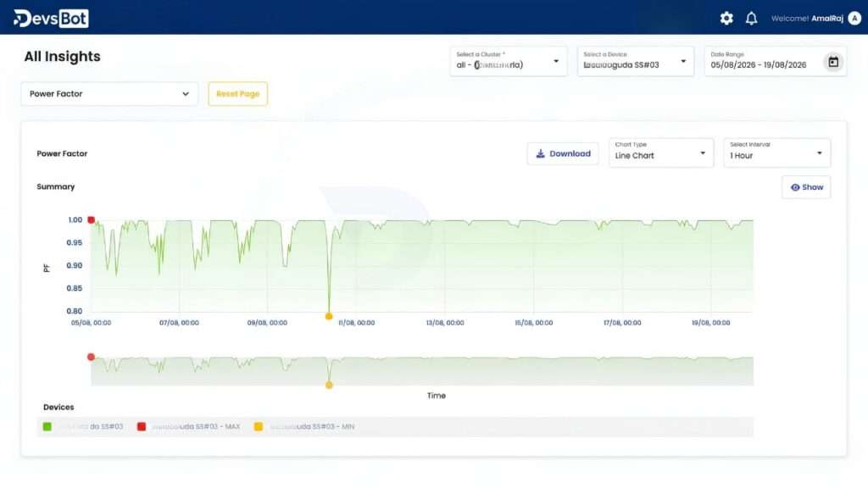Click the yellow marker on overview chart
The width and height of the screenshot is (868, 488).
click(329, 385)
